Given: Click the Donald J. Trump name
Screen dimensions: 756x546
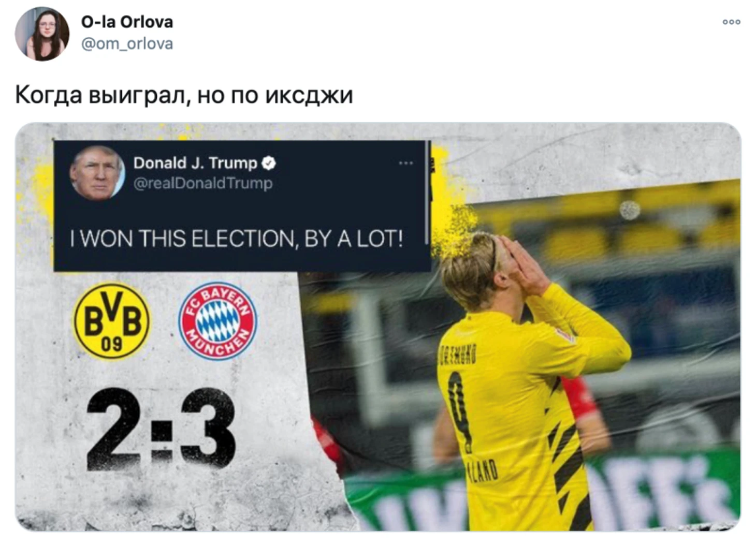Looking at the screenshot, I should point(195,163).
